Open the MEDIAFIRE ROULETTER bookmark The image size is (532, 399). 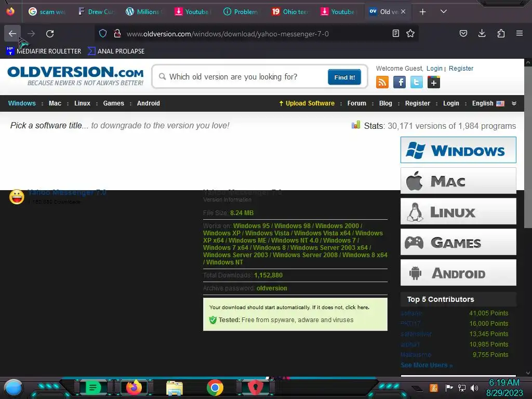(x=44, y=51)
